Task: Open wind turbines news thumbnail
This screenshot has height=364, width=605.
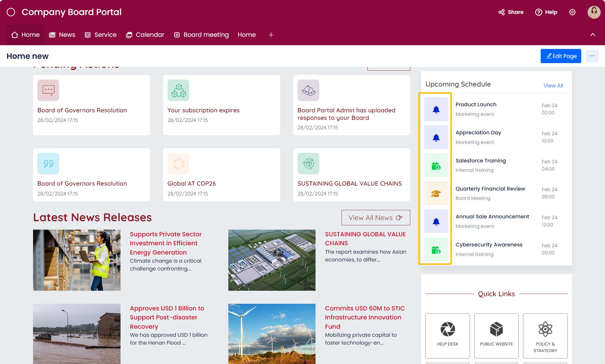Action: coord(272,334)
